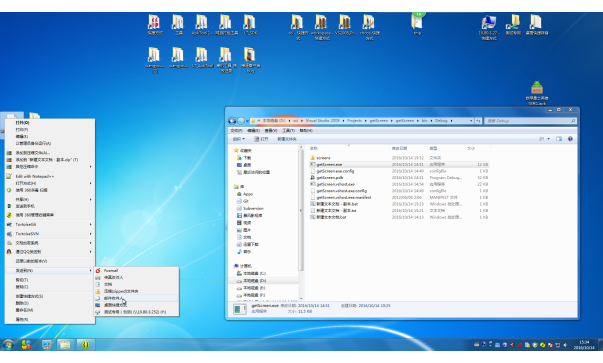Click 'Visual Studio 2008' in the address path
Viewport: 603px width, 363px height.
point(323,121)
